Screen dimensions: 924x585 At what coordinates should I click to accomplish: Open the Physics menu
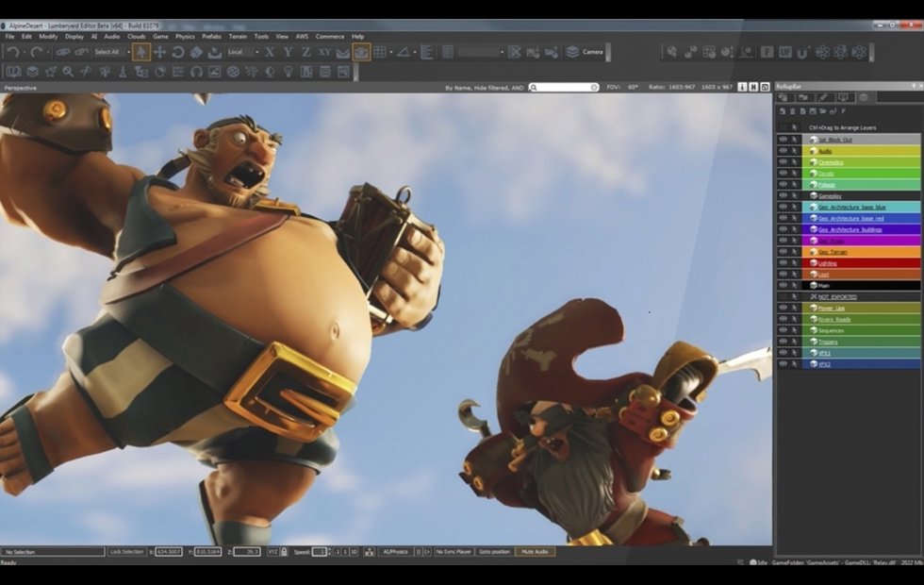tap(185, 36)
